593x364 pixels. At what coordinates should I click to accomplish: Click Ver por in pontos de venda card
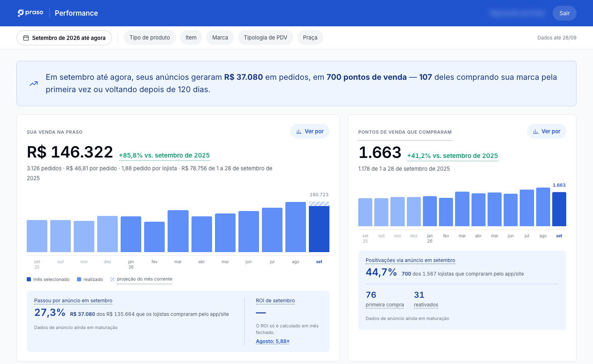point(547,131)
